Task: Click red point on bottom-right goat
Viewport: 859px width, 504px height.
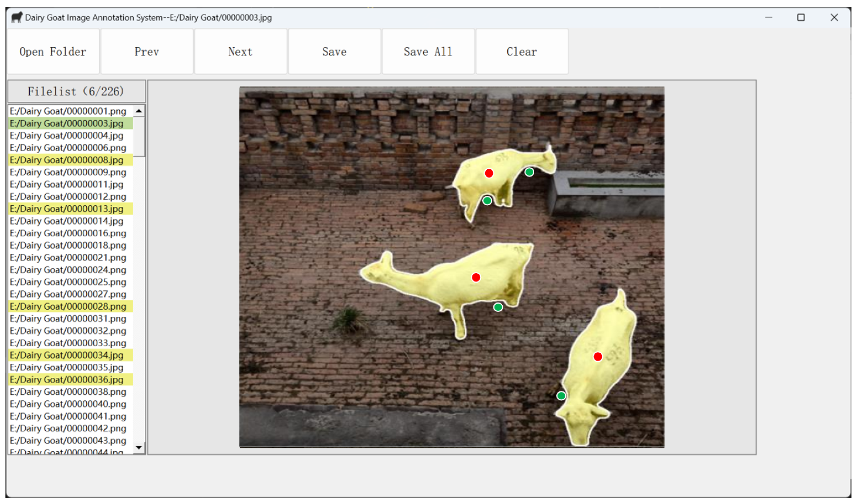Action: coord(598,357)
